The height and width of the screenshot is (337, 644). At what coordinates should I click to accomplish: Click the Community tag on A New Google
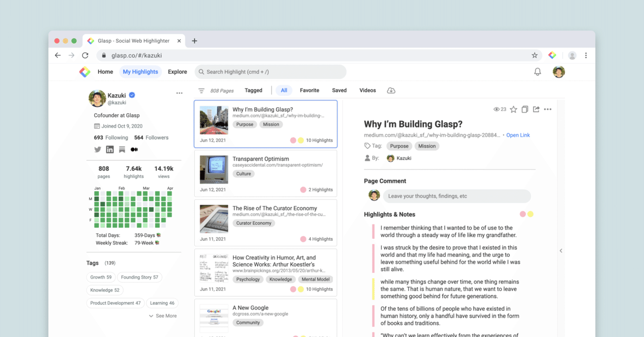248,322
